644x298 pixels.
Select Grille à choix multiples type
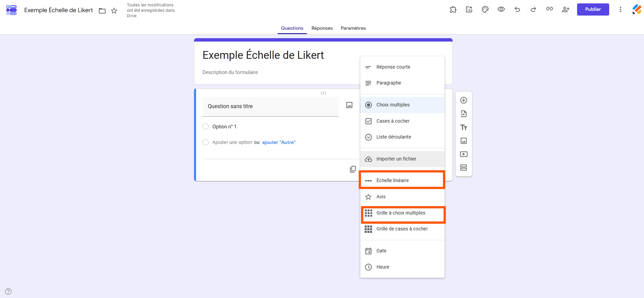tap(402, 213)
